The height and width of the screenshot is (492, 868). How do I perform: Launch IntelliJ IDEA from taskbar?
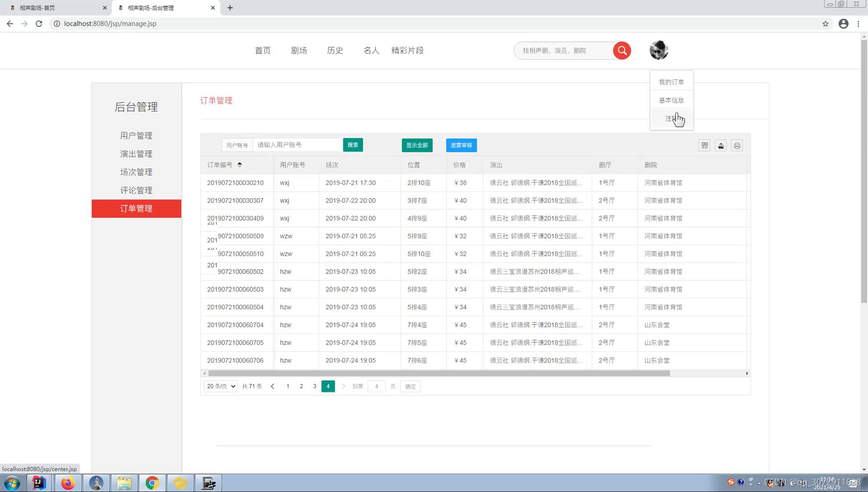click(39, 483)
